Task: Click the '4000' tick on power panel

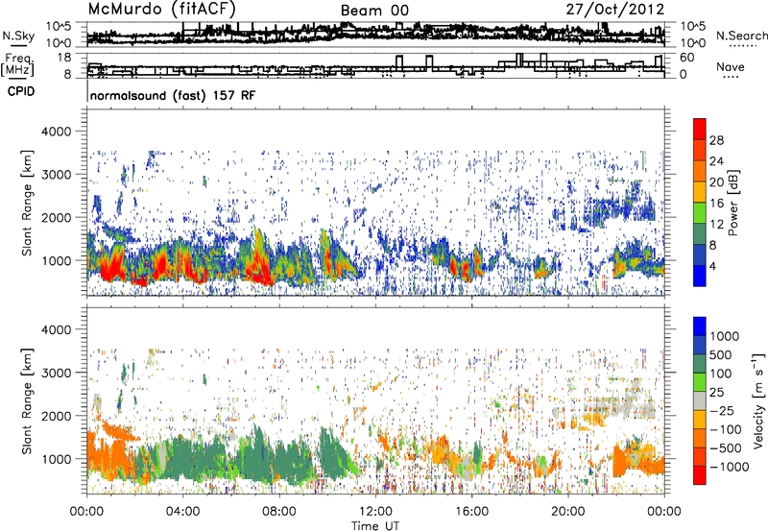Action: pos(56,132)
